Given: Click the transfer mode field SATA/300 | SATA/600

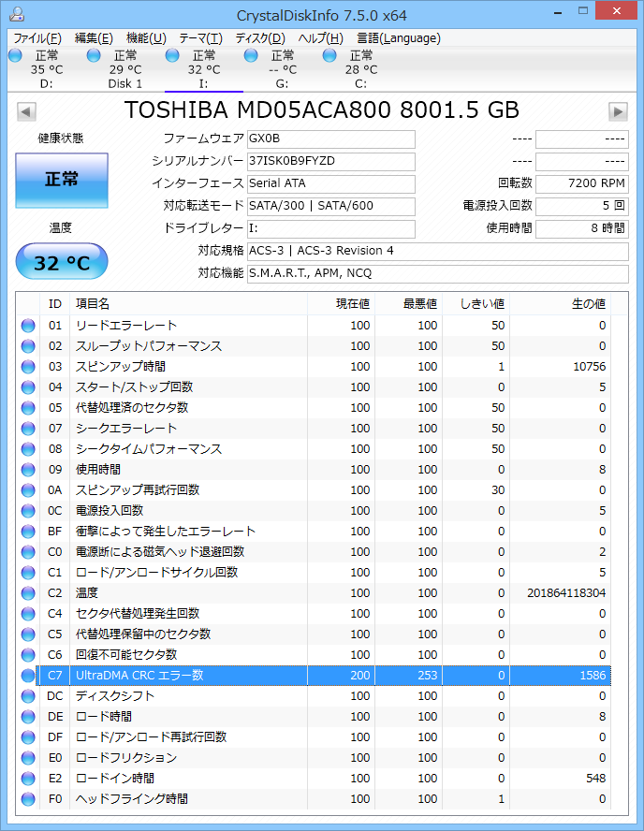Looking at the screenshot, I should click(331, 206).
